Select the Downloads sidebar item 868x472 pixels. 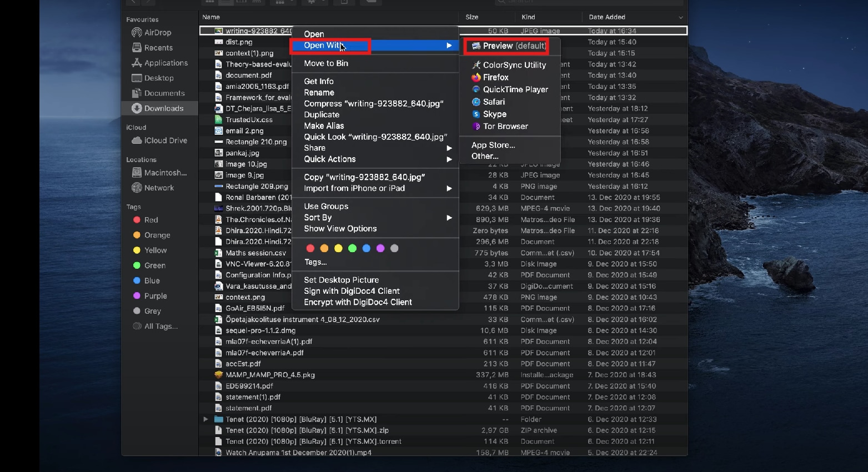click(x=159, y=108)
